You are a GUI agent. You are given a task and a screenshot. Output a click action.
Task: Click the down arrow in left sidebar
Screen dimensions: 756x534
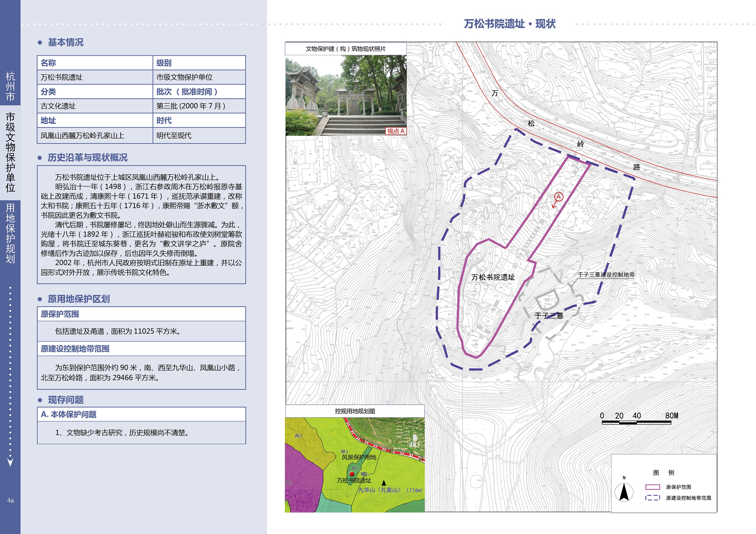tap(10, 462)
